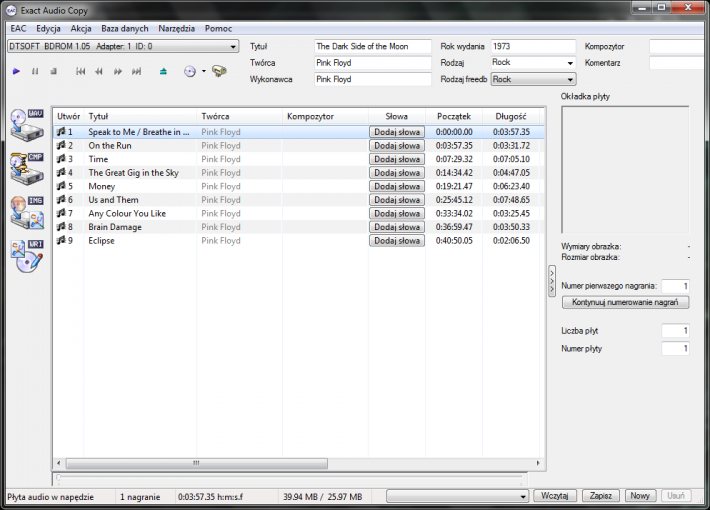Open the DTSOFT BDROM drive selector
Screen dimensions: 710x510
[123, 46]
